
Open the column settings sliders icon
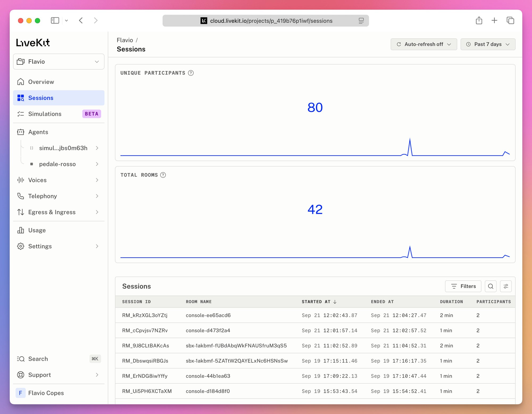click(506, 286)
